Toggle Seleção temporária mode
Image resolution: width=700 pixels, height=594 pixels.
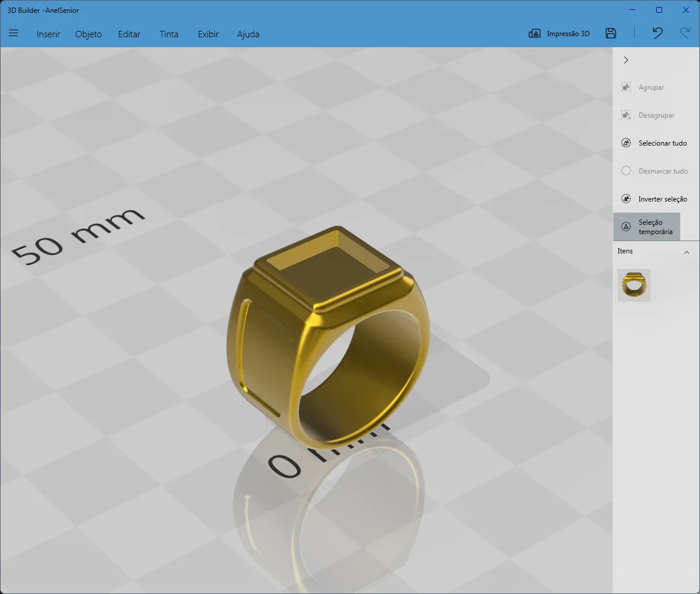(x=647, y=227)
